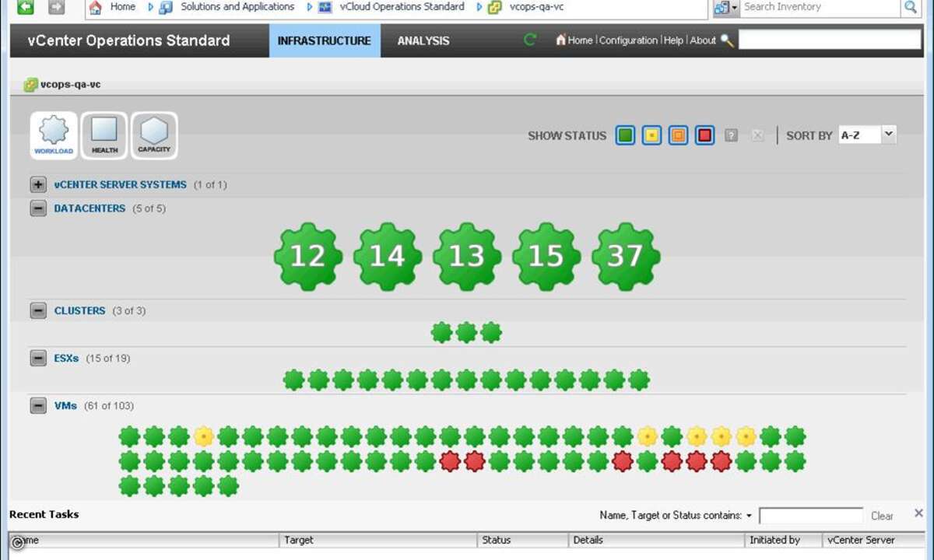The height and width of the screenshot is (560, 934).
Task: Switch to the Infrastructure tab
Action: 325,40
